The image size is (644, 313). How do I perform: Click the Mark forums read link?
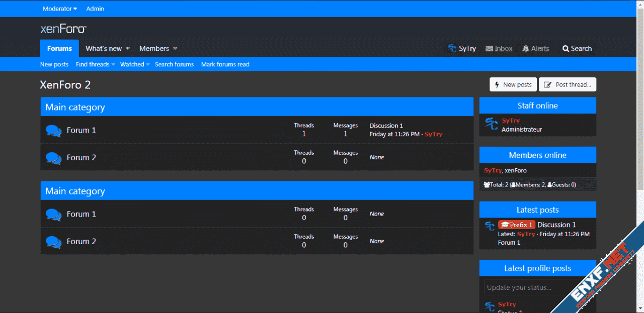point(225,64)
